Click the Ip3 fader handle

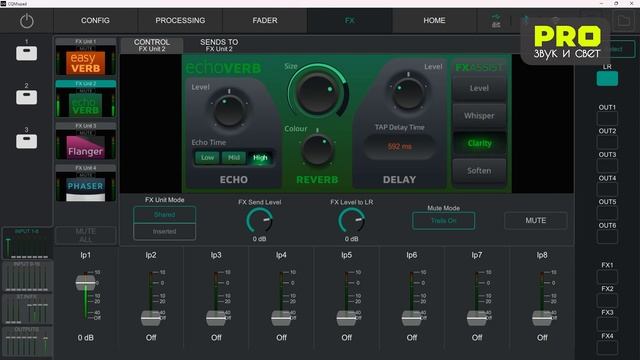(216, 318)
